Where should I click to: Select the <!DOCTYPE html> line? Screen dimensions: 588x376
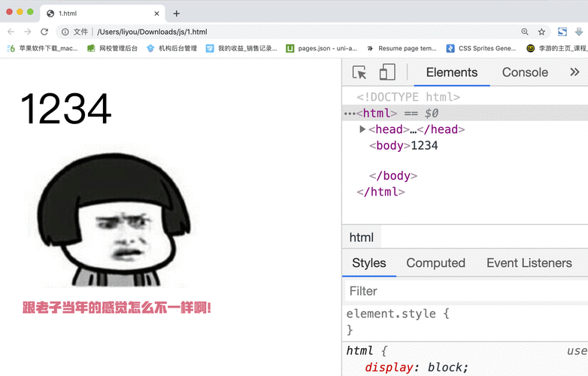click(x=408, y=97)
